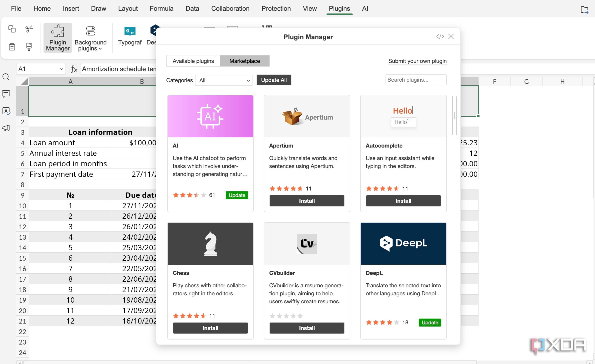The image size is (595, 364).
Task: Close the Plugin Manager dialog
Action: click(x=451, y=36)
